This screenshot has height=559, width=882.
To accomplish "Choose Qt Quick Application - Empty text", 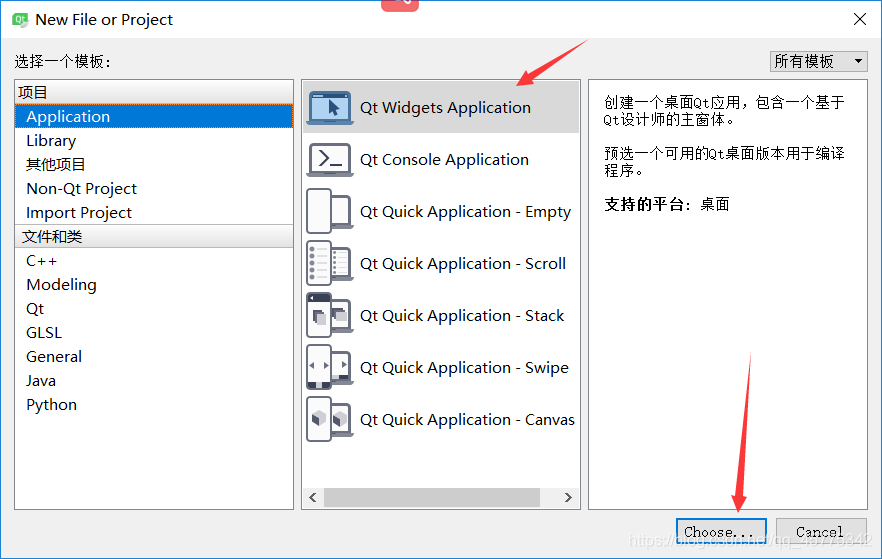I will 465,212.
